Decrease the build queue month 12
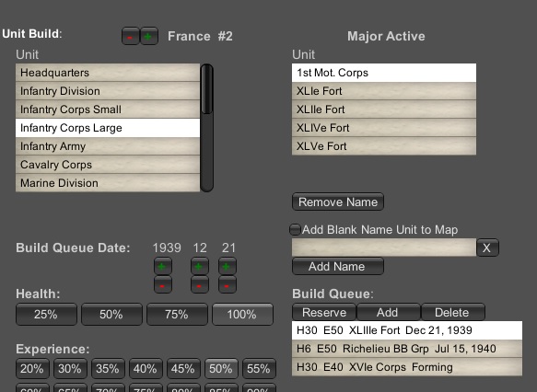 [200, 284]
